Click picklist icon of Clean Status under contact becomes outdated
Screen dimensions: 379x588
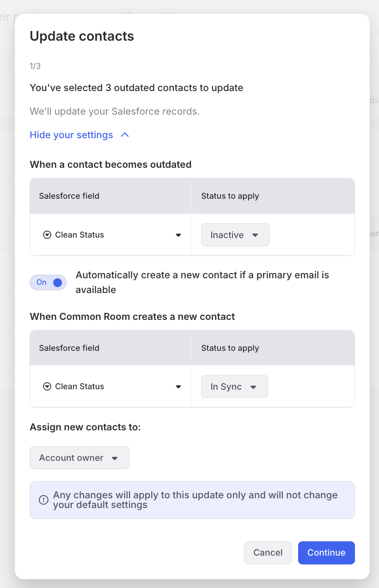tap(47, 235)
